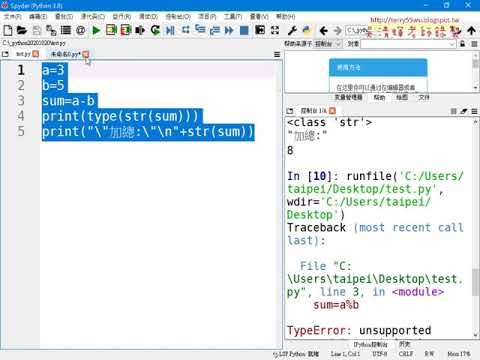
Task: Switch to the bottom tab right of IPython
Action: pos(405,344)
